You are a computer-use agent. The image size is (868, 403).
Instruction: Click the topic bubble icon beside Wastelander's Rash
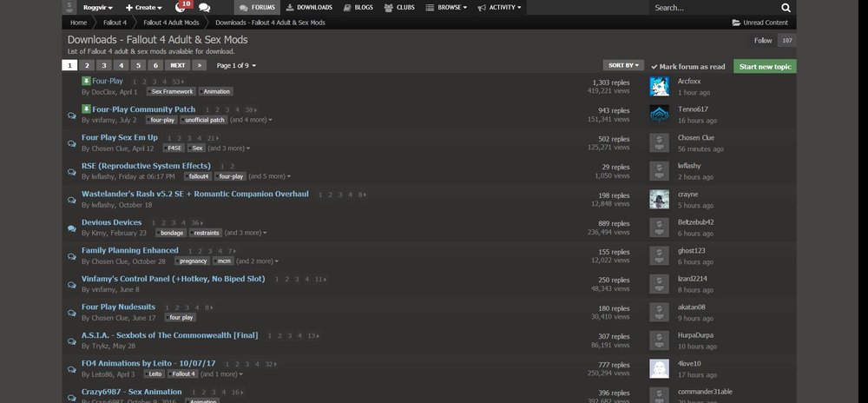click(x=72, y=200)
